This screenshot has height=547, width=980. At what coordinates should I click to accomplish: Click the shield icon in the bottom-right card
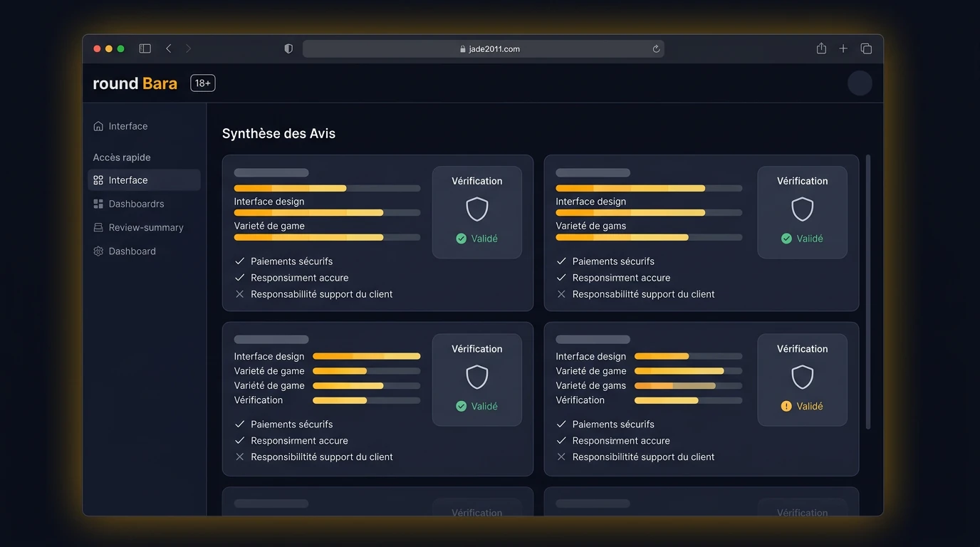click(x=803, y=377)
